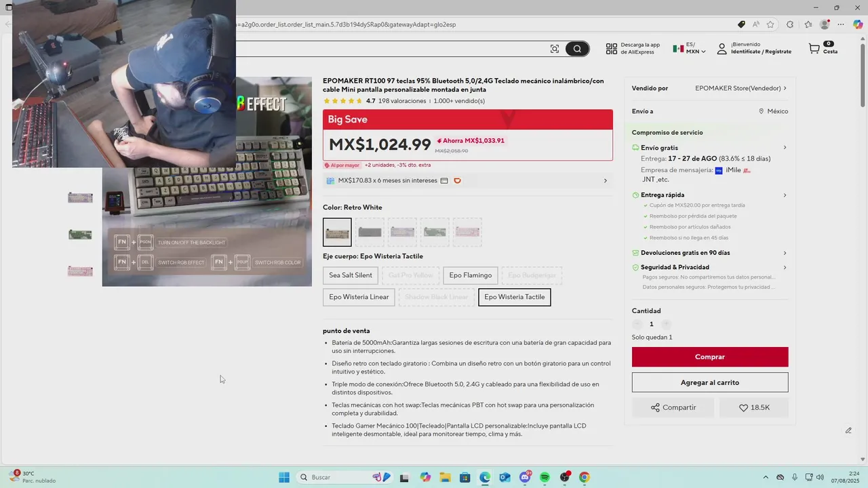Decrease quantity with minus button
This screenshot has width=868, height=488.
(637, 324)
